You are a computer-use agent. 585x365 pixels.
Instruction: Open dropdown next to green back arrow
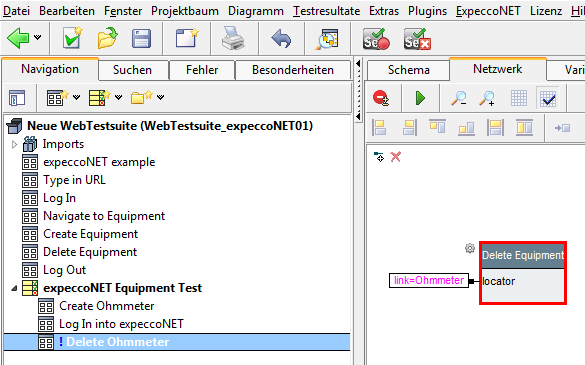coord(37,37)
